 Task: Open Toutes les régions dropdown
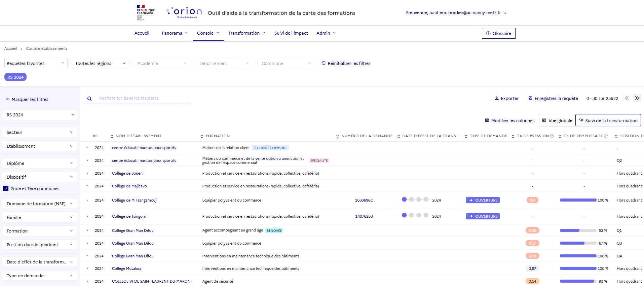100,63
